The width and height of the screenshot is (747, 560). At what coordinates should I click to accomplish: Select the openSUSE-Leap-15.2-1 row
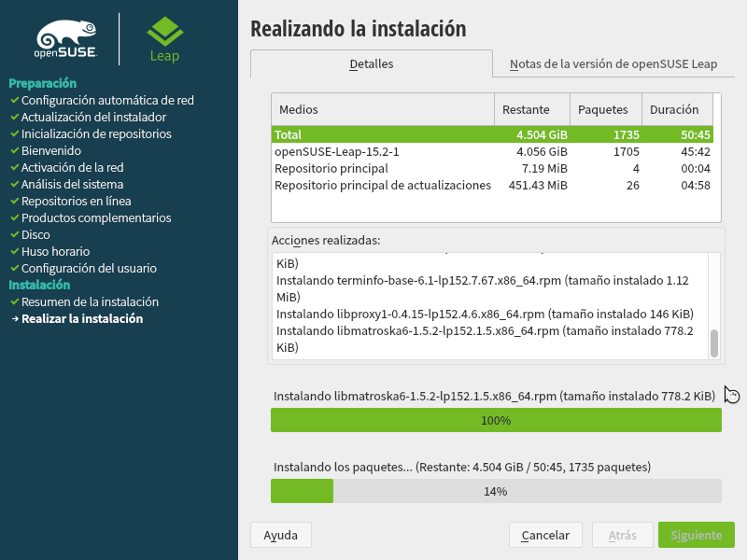coord(492,151)
